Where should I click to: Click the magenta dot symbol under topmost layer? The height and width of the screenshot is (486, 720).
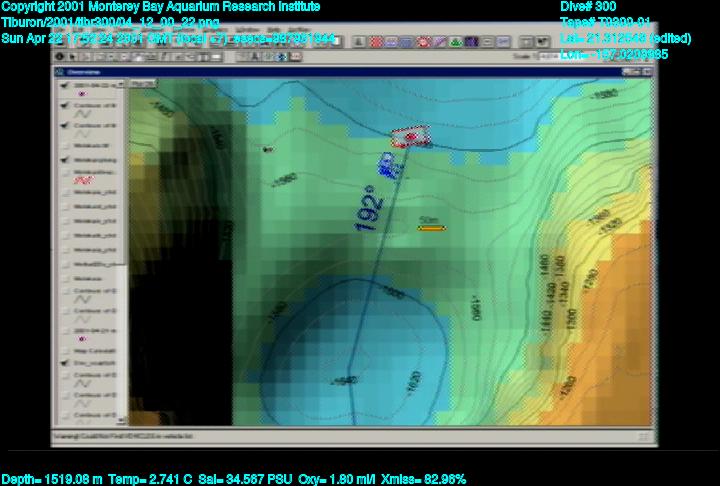click(x=81, y=94)
